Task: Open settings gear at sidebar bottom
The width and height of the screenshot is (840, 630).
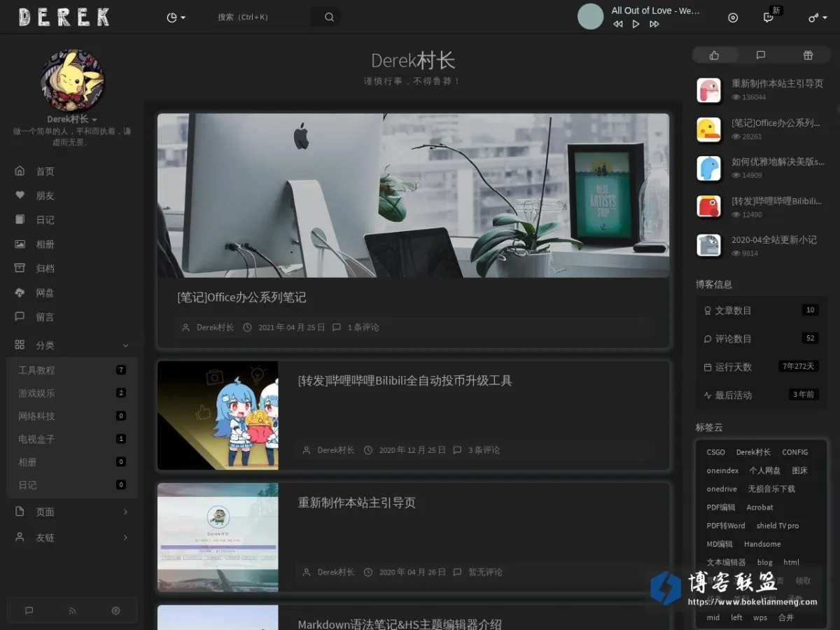Action: coord(115,610)
